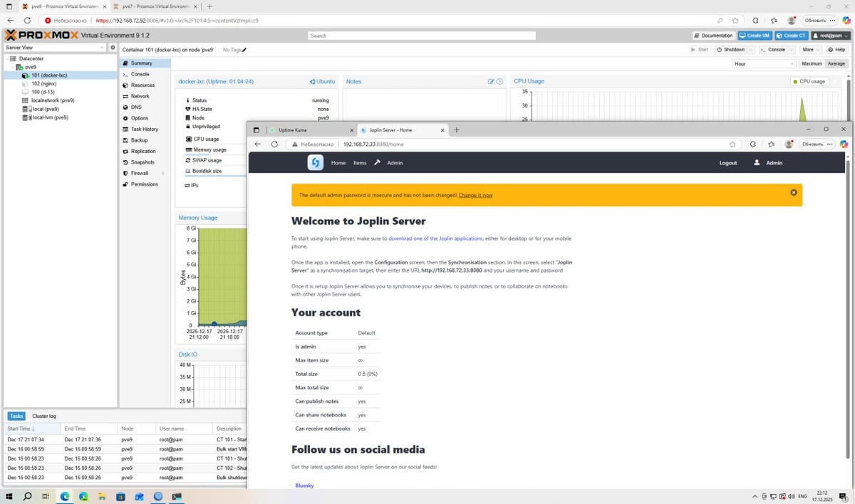The height and width of the screenshot is (504, 855).
Task: Edit tags with the pencil icon
Action: (x=244, y=50)
